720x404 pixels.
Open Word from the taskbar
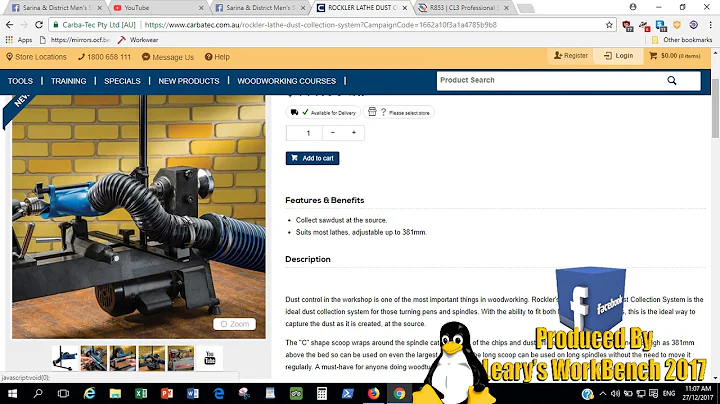coord(193,393)
